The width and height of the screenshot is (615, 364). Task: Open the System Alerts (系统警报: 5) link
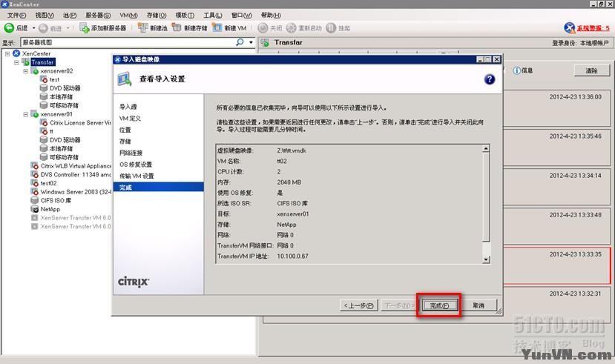point(593,28)
